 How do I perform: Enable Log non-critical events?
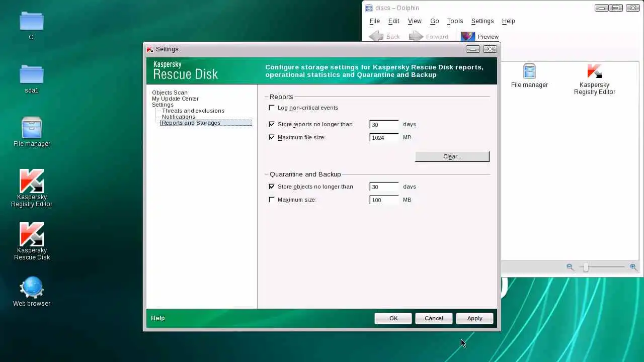(272, 108)
